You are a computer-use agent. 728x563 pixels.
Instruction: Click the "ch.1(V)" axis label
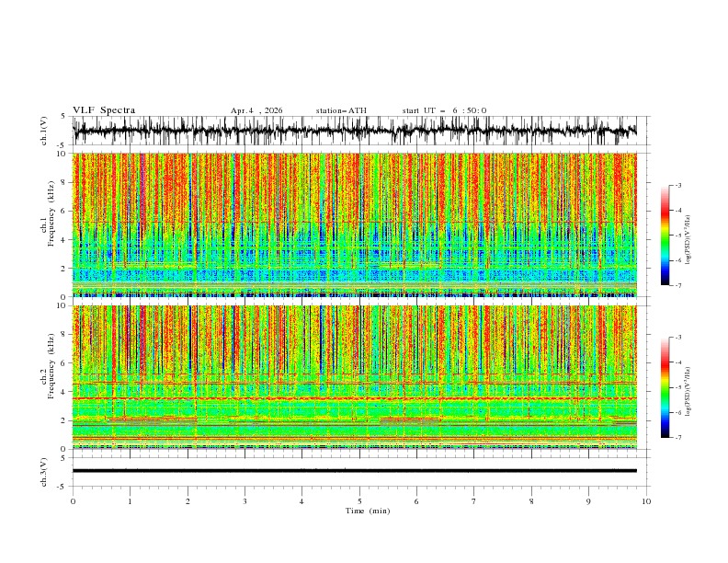pyautogui.click(x=44, y=131)
